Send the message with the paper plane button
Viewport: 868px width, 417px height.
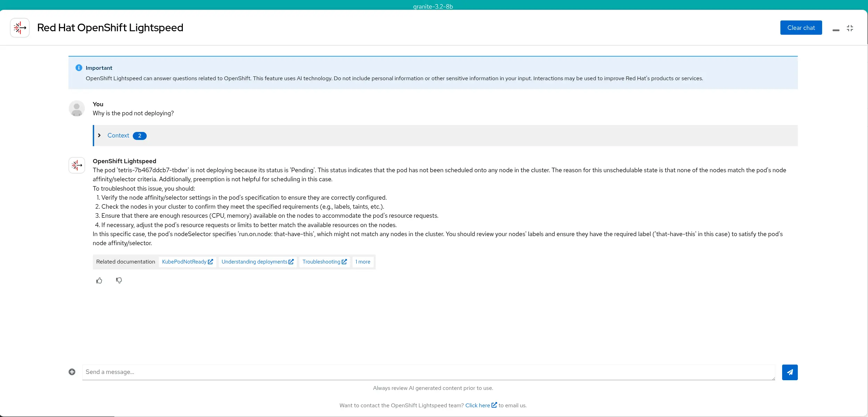(790, 372)
